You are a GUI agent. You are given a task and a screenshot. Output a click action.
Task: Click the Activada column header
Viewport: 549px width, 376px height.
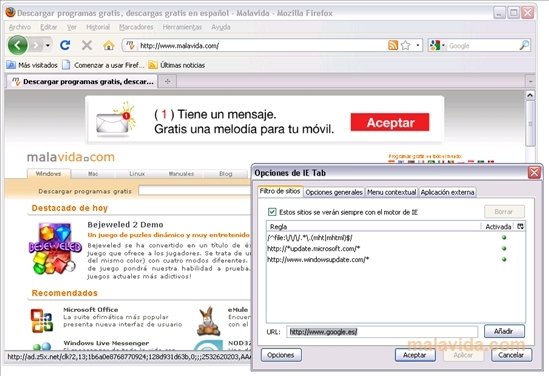(x=498, y=227)
